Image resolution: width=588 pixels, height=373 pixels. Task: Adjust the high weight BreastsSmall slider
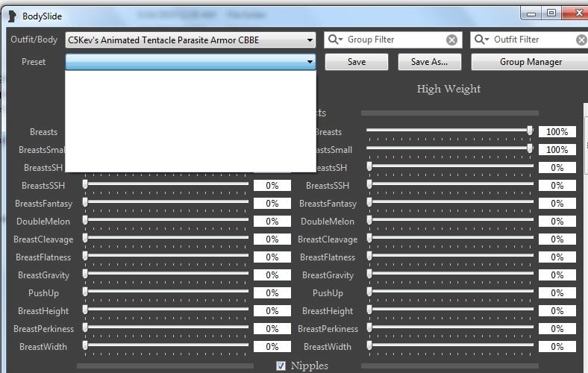point(450,148)
